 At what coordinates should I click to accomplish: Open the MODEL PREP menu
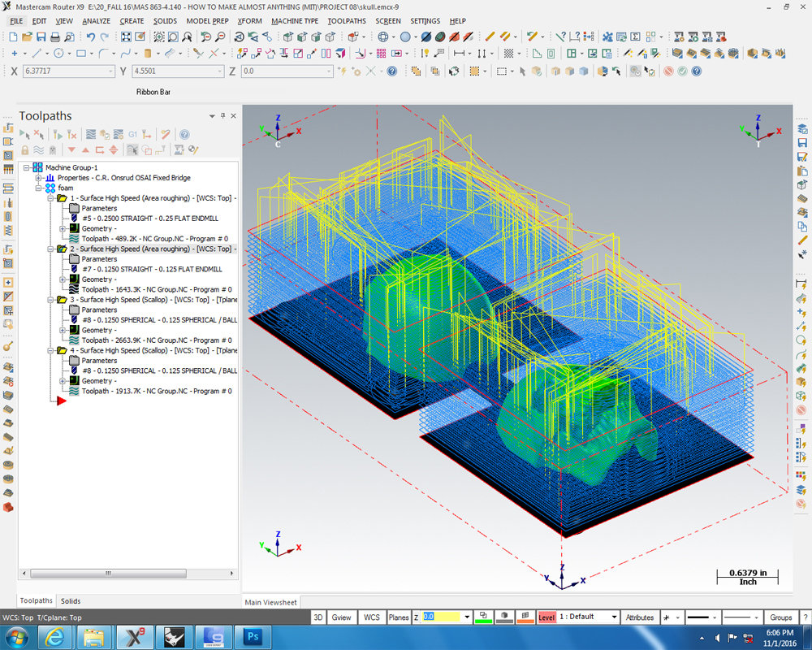pyautogui.click(x=207, y=21)
